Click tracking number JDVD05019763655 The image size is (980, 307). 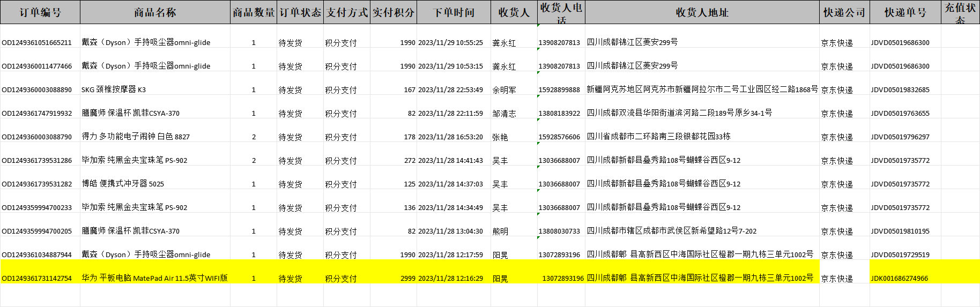900,114
